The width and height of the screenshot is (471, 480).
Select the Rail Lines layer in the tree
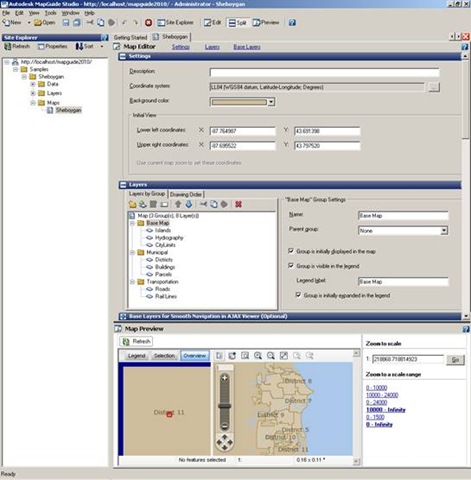[x=166, y=296]
